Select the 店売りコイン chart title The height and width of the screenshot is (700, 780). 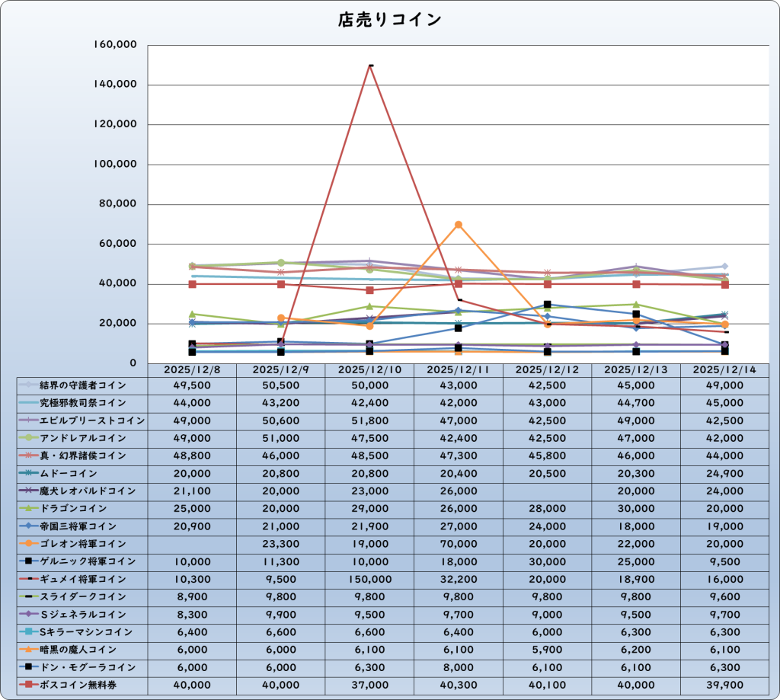389,20
